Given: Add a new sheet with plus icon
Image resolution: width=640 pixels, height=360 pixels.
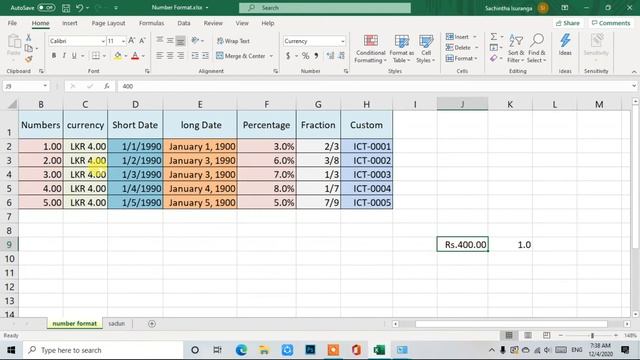Looking at the screenshot, I should 152,324.
